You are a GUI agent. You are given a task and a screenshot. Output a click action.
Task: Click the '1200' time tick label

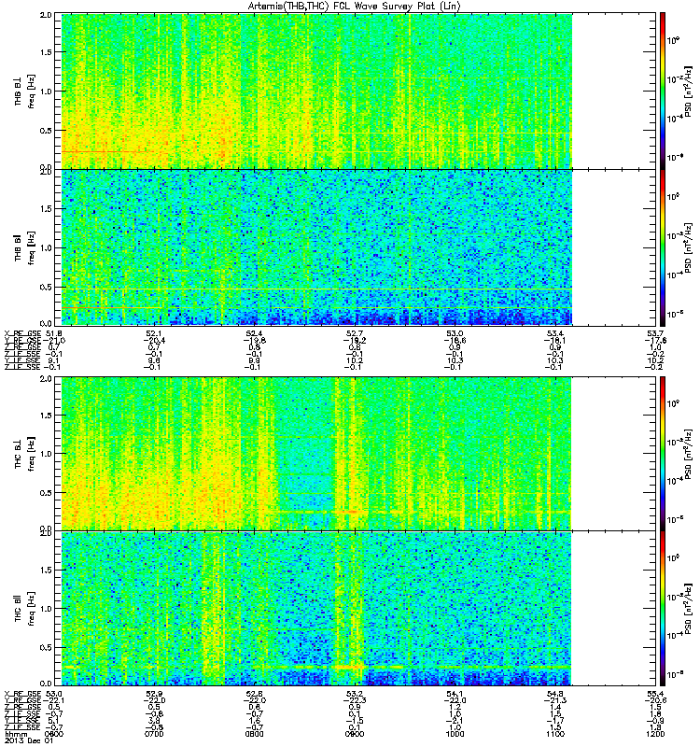tap(655, 734)
